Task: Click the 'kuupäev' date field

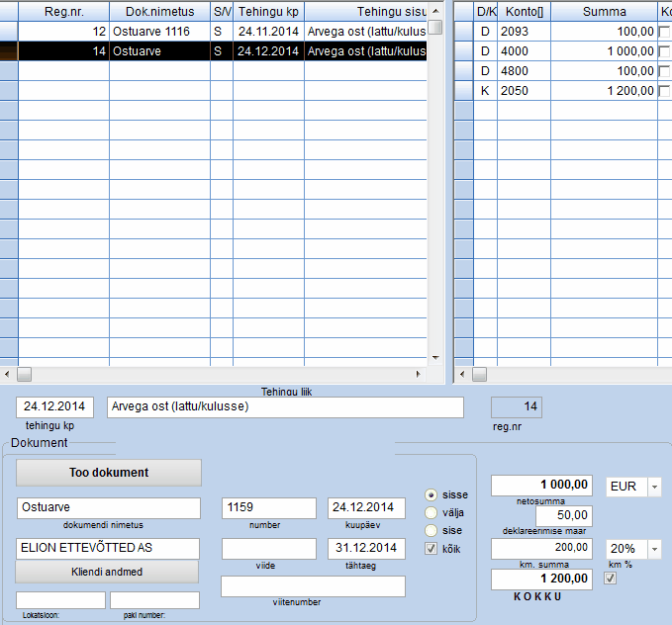Action: click(366, 507)
